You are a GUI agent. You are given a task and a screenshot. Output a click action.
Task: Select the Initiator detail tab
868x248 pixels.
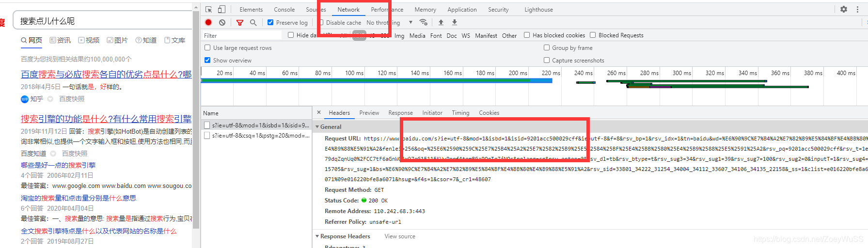pos(432,113)
